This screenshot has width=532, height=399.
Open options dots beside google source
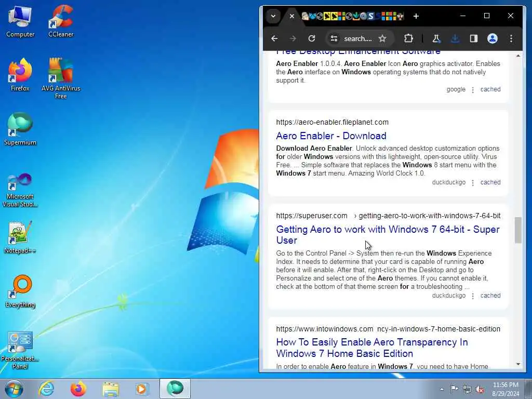tap(473, 89)
